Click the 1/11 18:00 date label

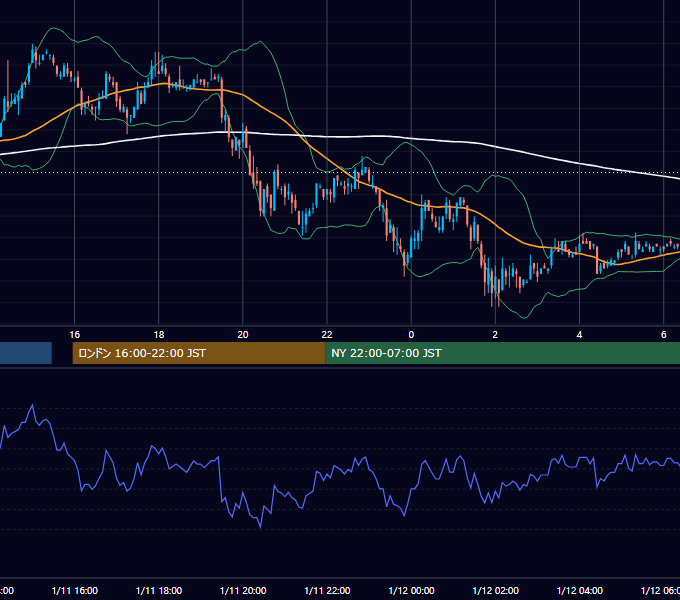pos(159,590)
